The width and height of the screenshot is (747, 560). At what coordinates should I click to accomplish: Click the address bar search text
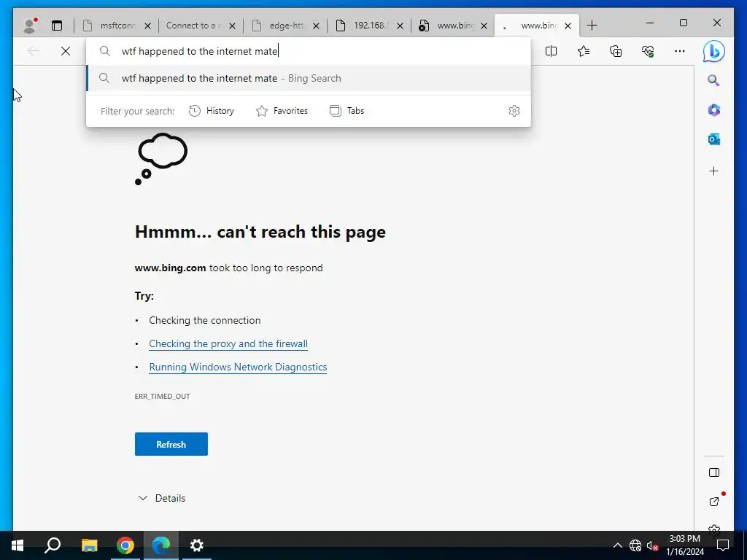(199, 51)
